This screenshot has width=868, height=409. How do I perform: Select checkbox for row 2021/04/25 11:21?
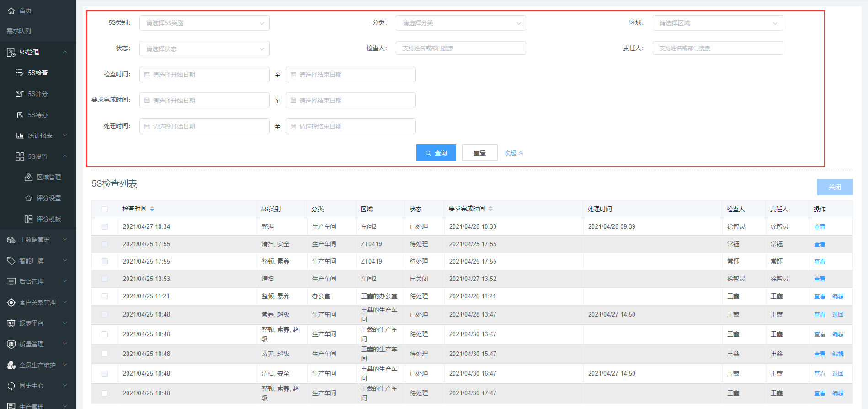105,296
